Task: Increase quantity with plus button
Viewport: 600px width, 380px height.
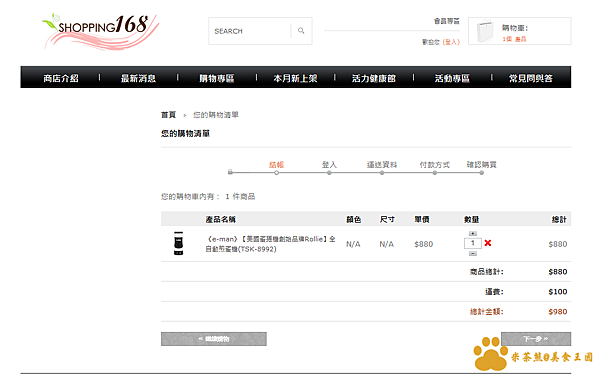Action: click(x=473, y=233)
